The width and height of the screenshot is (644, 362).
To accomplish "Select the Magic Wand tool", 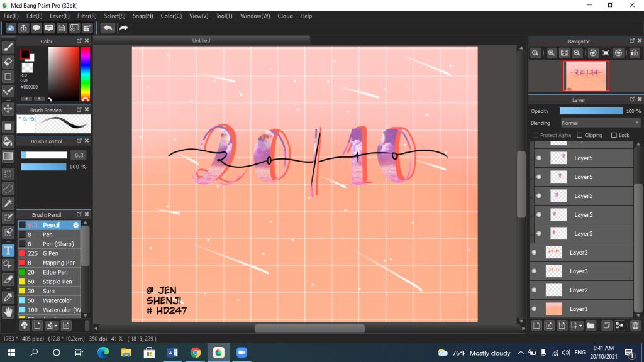I will [8, 203].
